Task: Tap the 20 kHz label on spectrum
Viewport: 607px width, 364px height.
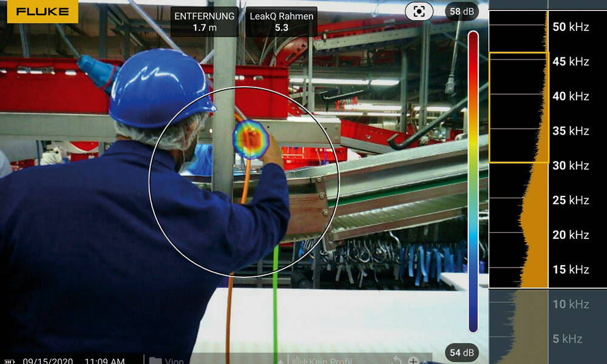Action: [x=571, y=235]
